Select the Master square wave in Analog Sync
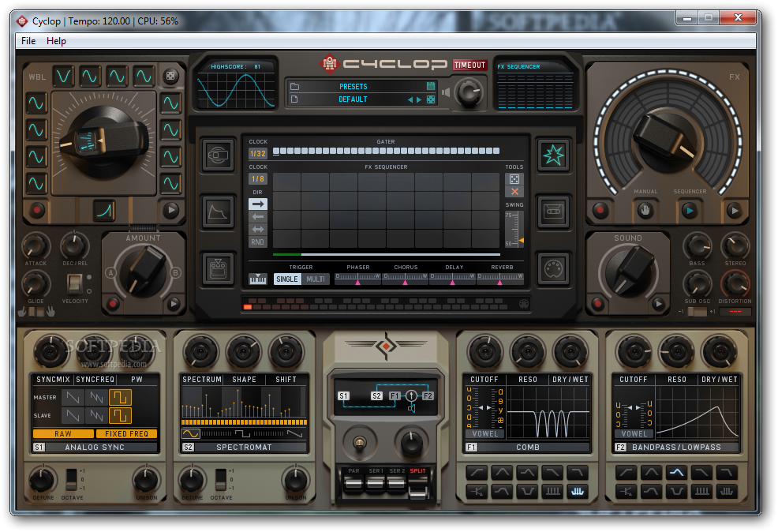The height and width of the screenshot is (532, 778). [120, 397]
